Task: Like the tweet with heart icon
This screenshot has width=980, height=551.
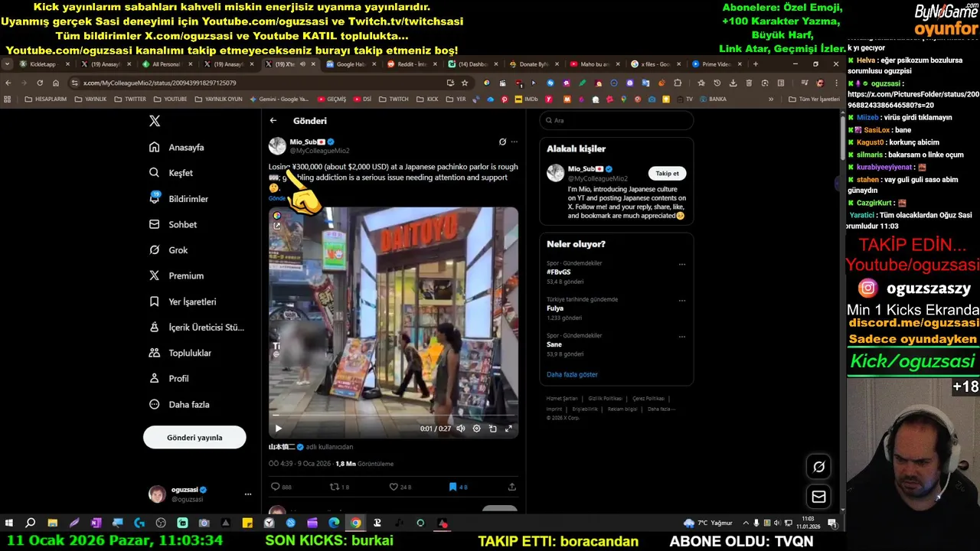Action: point(394,487)
